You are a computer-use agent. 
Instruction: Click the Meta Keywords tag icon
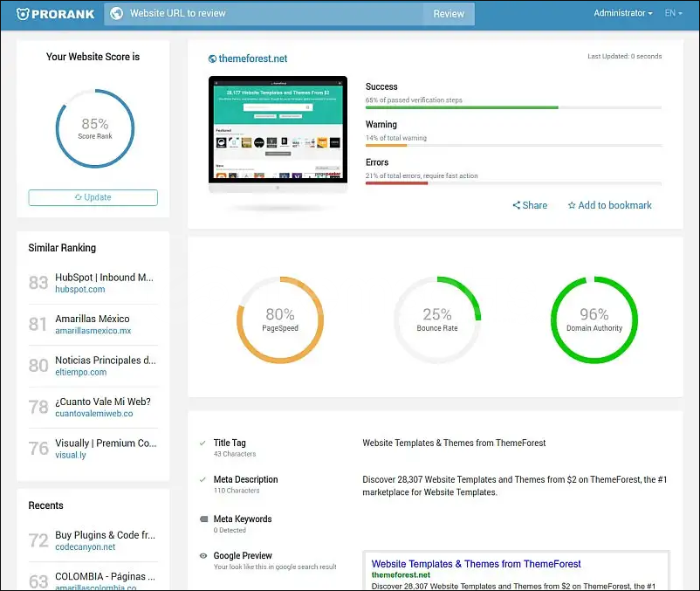coord(204,519)
